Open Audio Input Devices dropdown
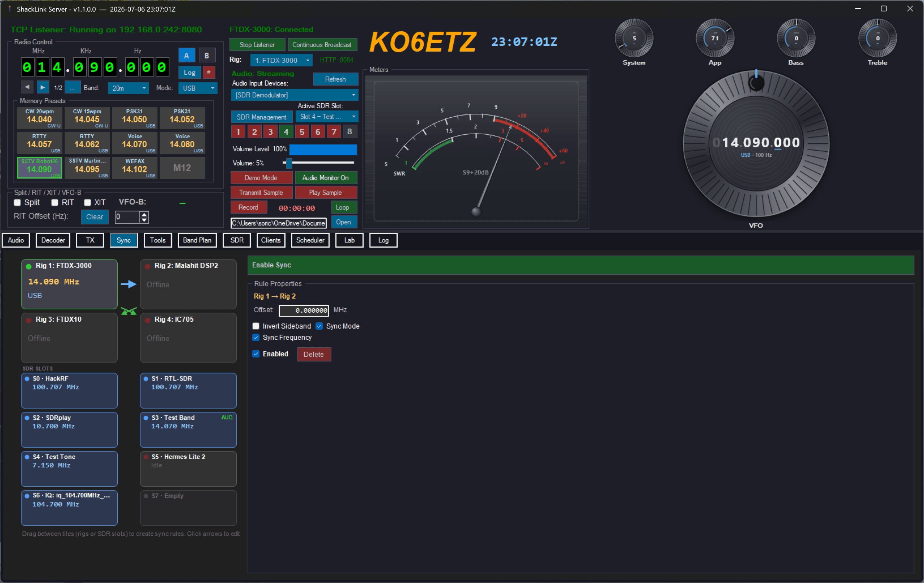 click(x=294, y=95)
